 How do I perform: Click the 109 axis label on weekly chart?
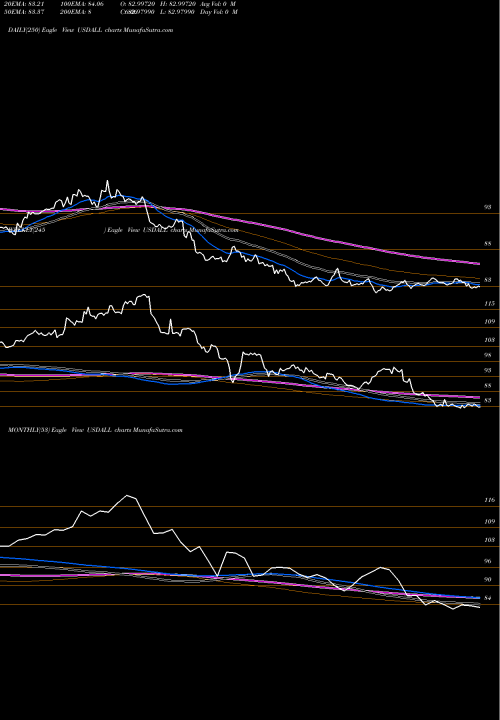489,321
